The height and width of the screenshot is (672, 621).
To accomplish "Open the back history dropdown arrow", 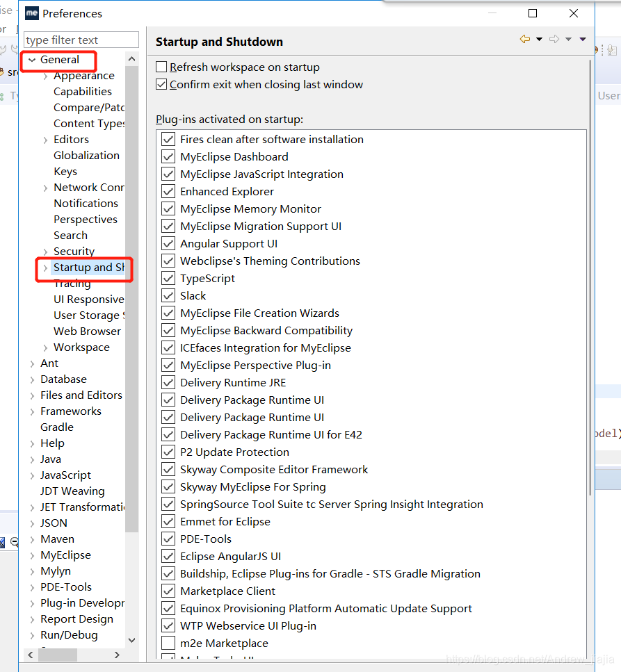I will [x=539, y=39].
